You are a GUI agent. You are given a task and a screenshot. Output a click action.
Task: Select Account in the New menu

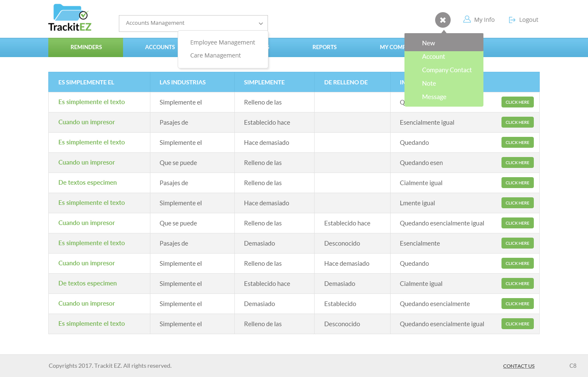pos(433,57)
